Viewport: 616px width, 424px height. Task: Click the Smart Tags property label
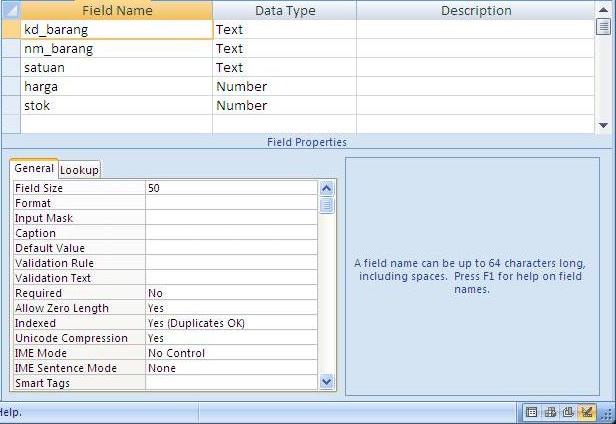pos(79,383)
